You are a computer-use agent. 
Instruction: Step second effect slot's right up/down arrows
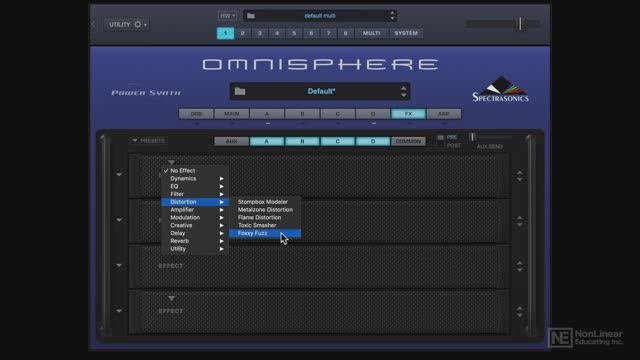pos(520,222)
